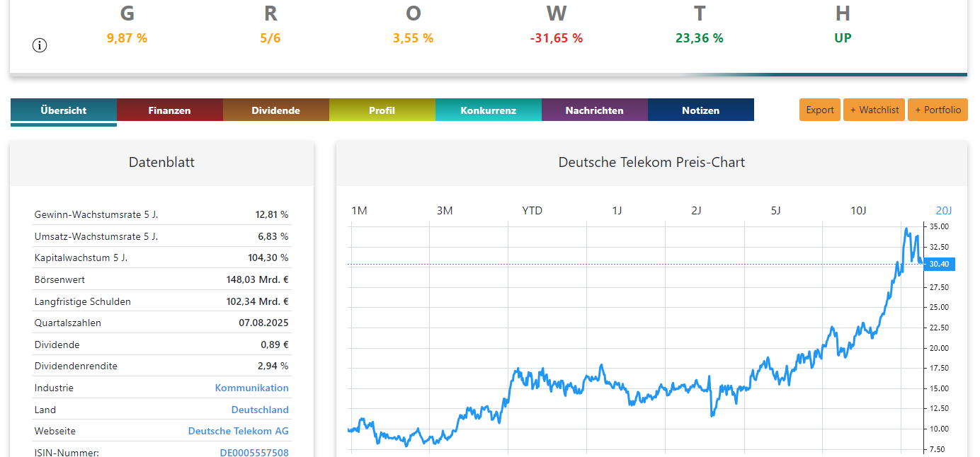Click the Export button

pyautogui.click(x=820, y=110)
